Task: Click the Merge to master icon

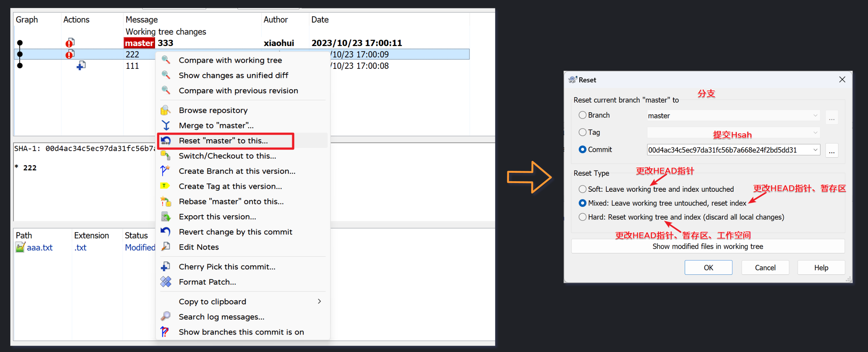Action: (x=166, y=125)
